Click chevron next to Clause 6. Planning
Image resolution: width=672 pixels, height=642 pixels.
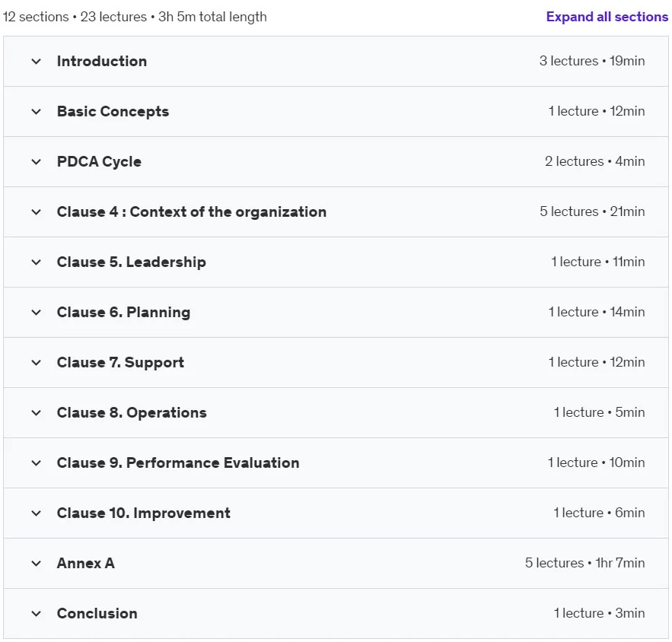coord(37,312)
